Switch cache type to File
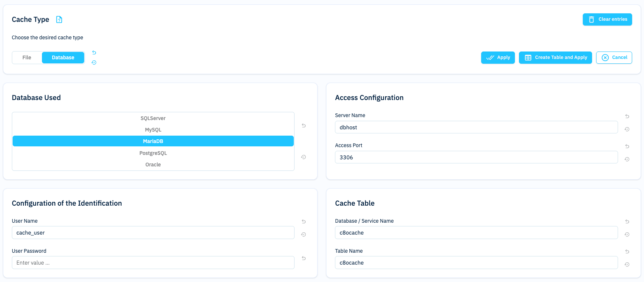Image resolution: width=644 pixels, height=282 pixels. [x=27, y=57]
